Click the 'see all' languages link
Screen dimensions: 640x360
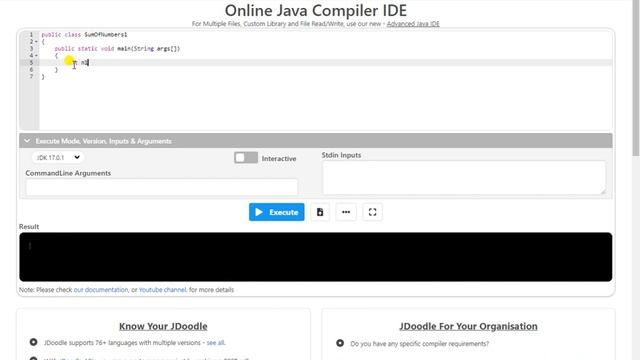216,343
